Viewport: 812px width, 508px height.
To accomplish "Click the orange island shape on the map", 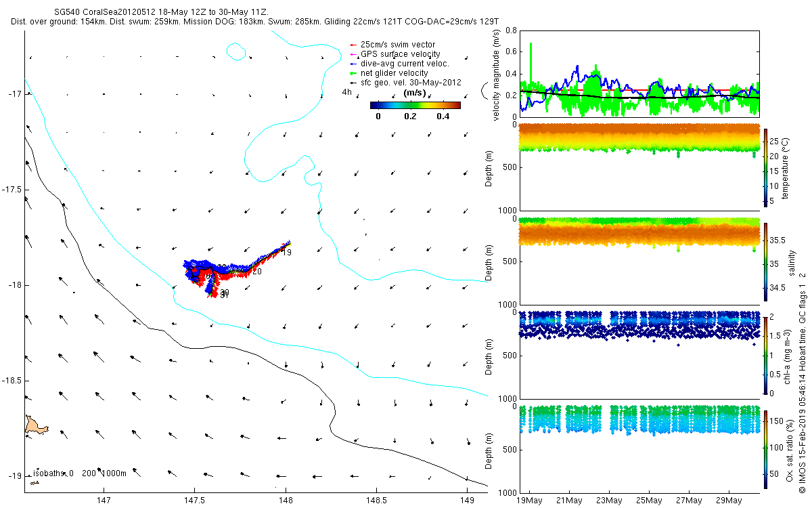I will click(37, 425).
